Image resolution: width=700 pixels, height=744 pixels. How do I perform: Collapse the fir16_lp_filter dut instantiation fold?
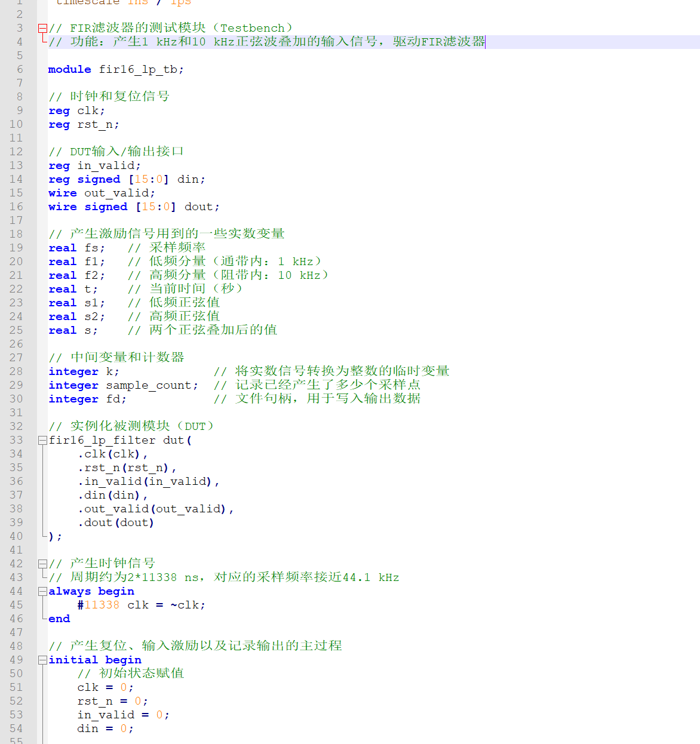click(42, 440)
